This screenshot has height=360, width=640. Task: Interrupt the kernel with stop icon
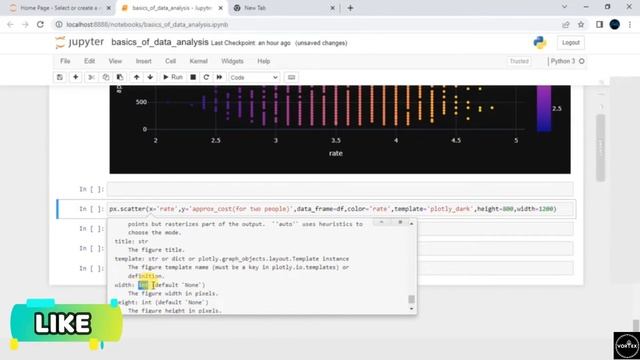pos(193,77)
